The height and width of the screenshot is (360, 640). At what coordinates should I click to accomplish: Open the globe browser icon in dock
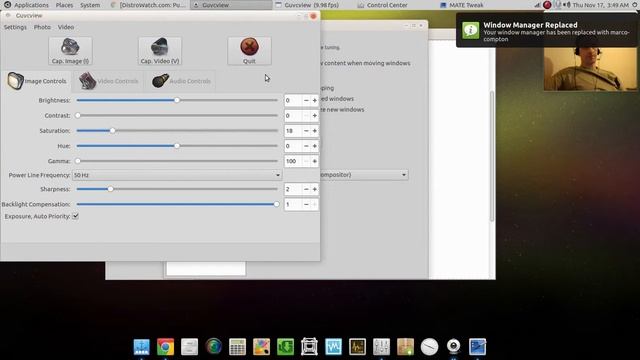[213, 347]
